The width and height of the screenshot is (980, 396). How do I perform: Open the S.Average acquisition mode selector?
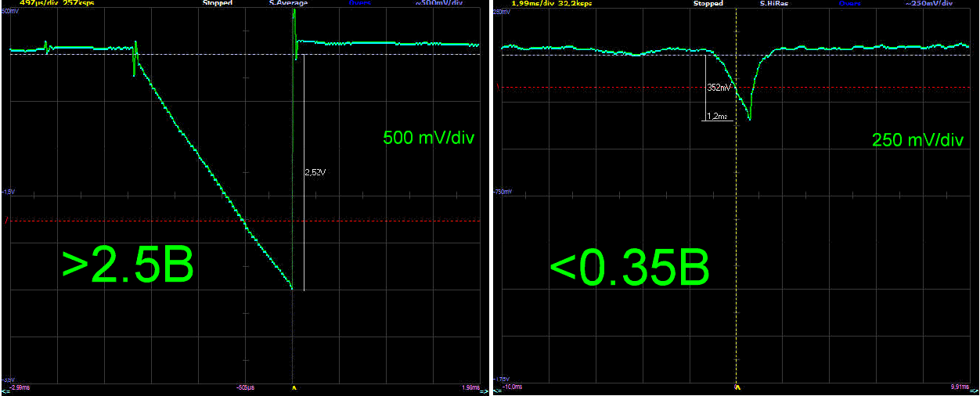[288, 3]
